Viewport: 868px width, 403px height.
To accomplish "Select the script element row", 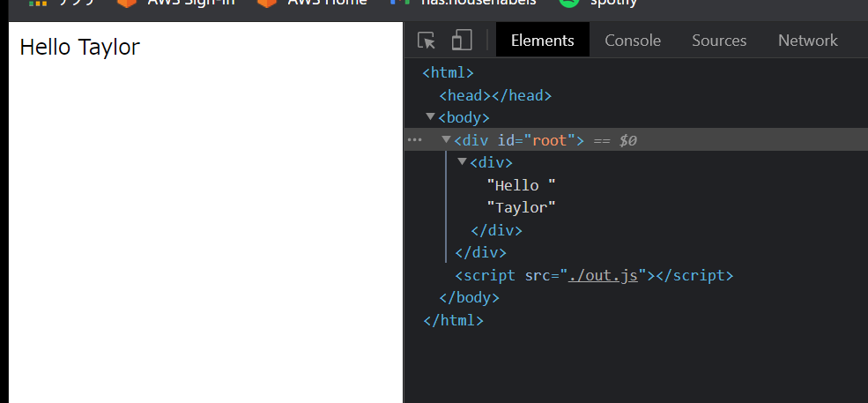I will tap(594, 275).
